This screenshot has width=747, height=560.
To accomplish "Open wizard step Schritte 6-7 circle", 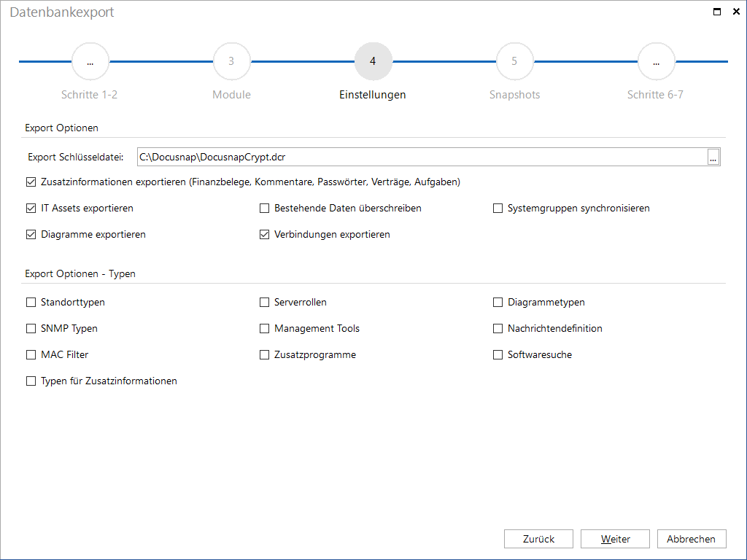I will pos(656,61).
